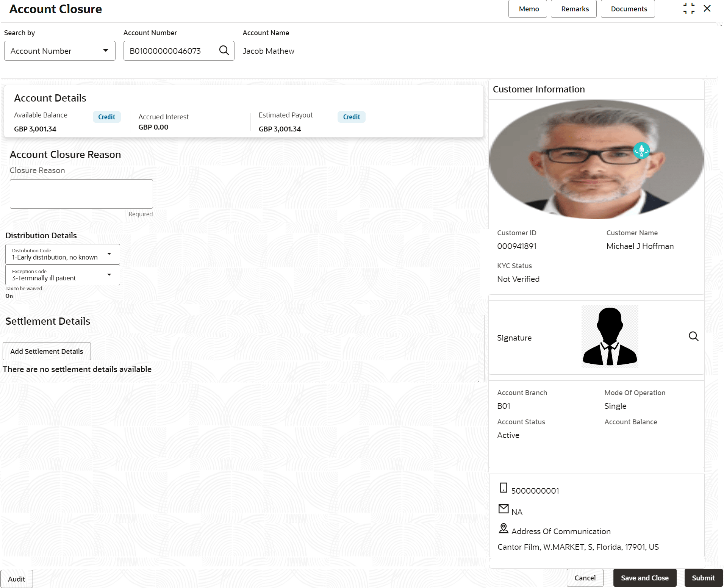Click the Mode Of Operation value Single
This screenshot has height=588, width=724.
(615, 406)
